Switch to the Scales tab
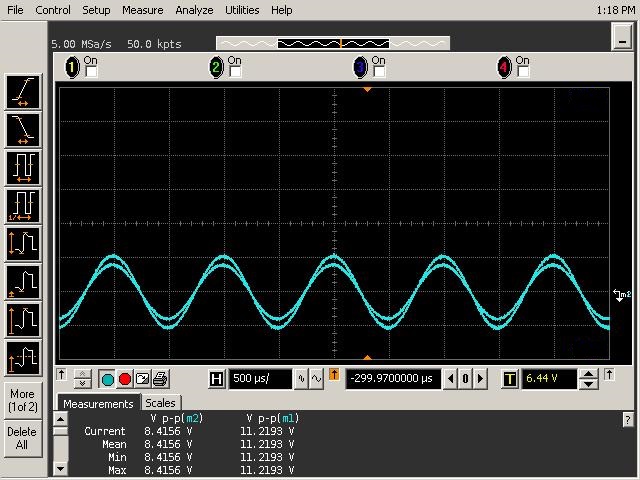Screen dimensions: 640x480 pyautogui.click(x=160, y=403)
